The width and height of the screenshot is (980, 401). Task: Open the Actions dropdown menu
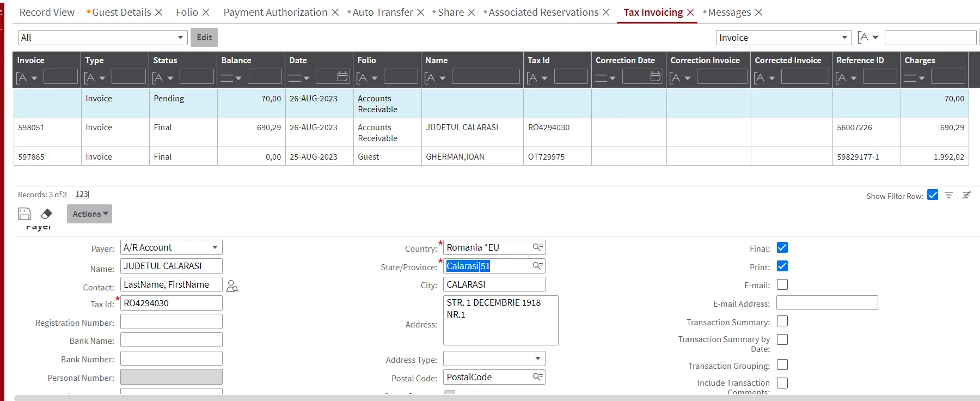[89, 214]
